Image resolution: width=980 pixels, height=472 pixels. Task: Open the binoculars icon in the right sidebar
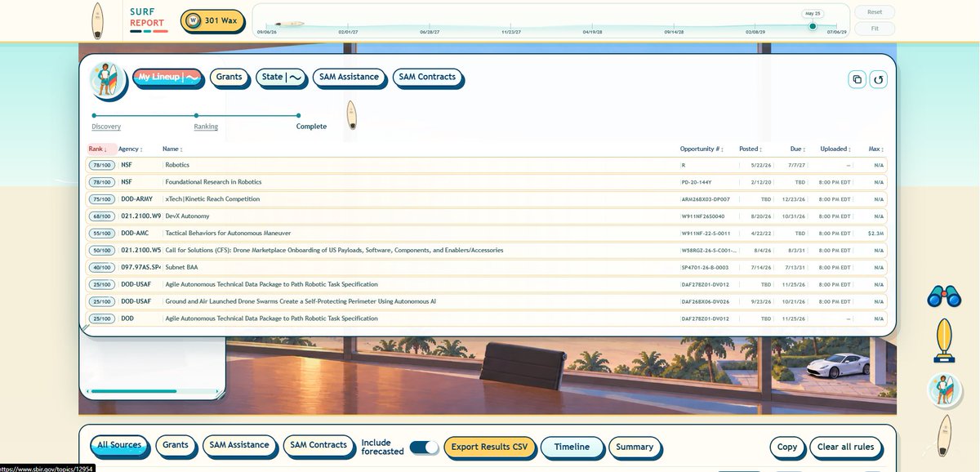tap(944, 296)
